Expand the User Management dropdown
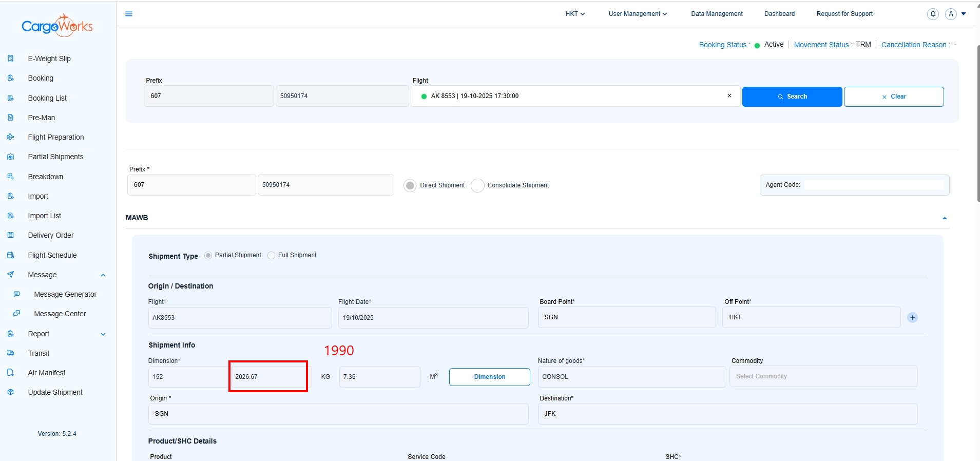Viewport: 980px width, 461px height. 638,14
